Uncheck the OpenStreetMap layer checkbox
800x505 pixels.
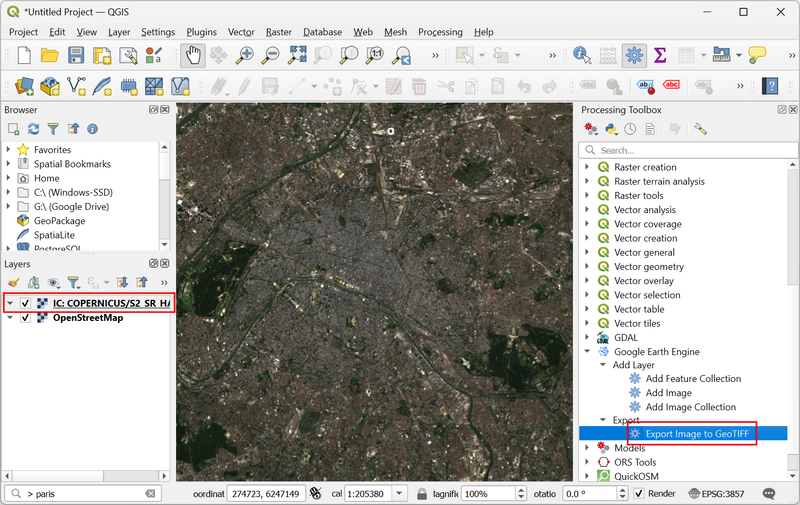[x=26, y=318]
